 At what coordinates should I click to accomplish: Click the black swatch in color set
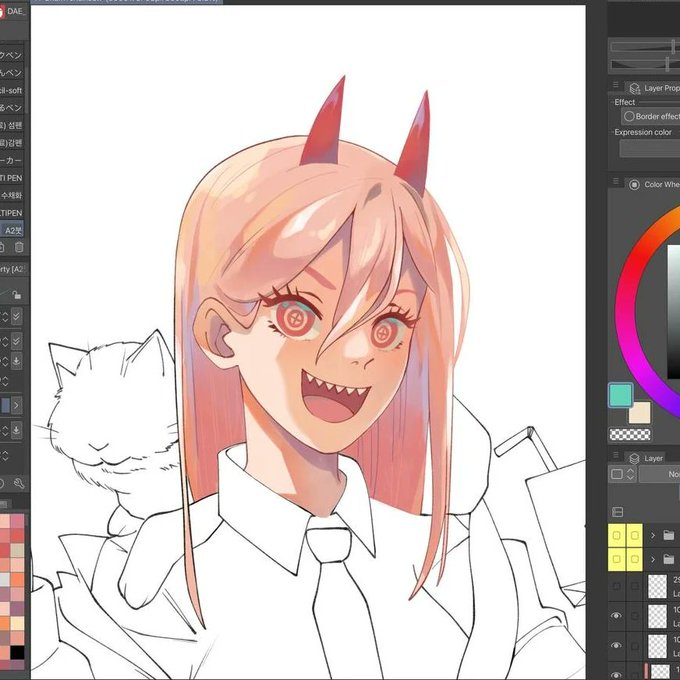coord(17,652)
